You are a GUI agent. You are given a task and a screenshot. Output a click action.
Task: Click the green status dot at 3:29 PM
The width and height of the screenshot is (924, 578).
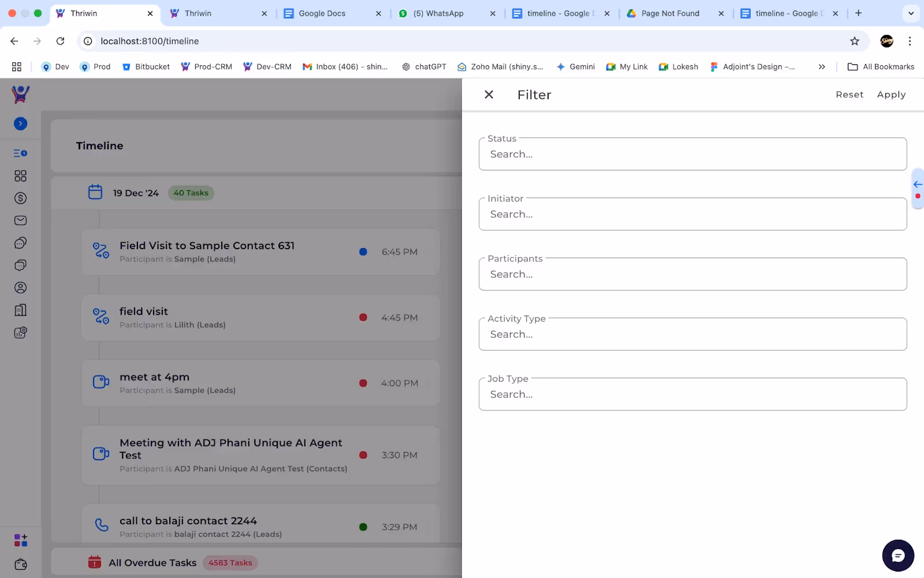(x=363, y=527)
